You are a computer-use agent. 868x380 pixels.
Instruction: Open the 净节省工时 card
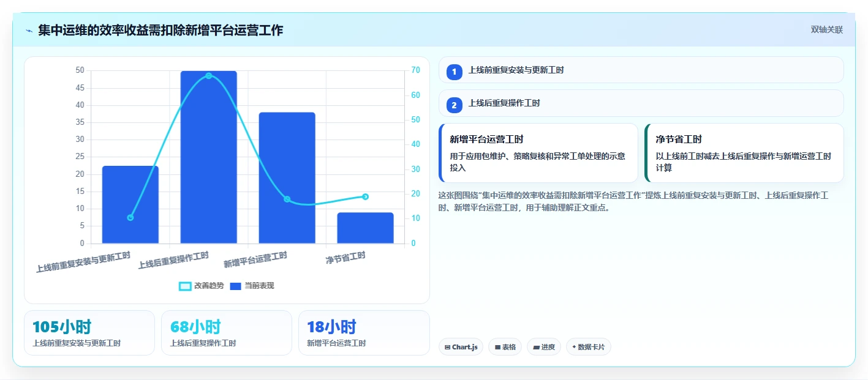[744, 153]
